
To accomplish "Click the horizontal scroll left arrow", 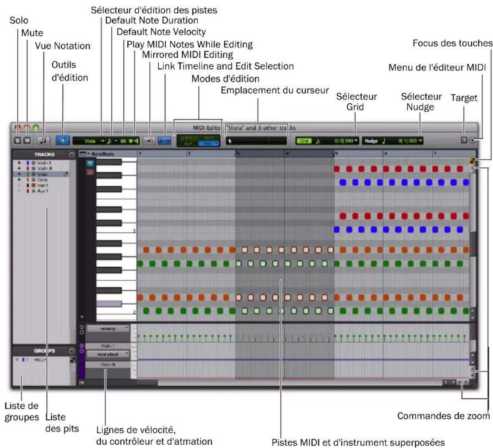I will click(446, 382).
